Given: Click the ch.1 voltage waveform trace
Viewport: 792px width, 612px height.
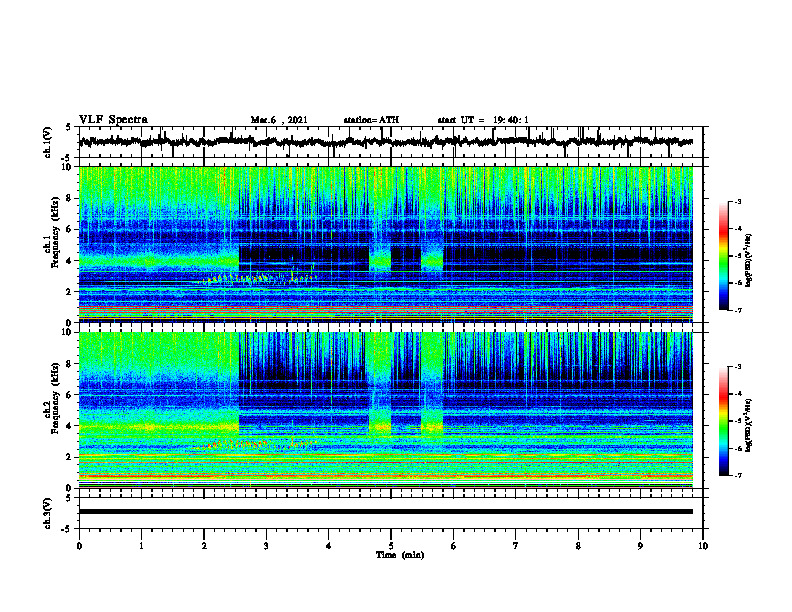Looking at the screenshot, I should pos(385,142).
